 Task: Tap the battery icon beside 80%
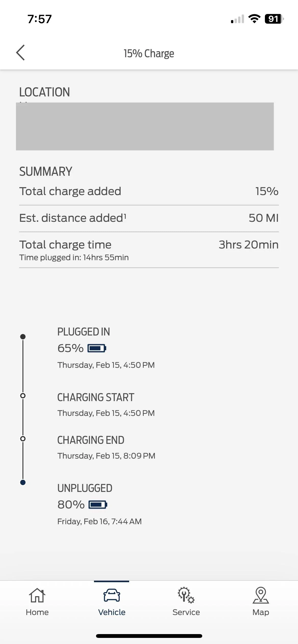coord(98,505)
